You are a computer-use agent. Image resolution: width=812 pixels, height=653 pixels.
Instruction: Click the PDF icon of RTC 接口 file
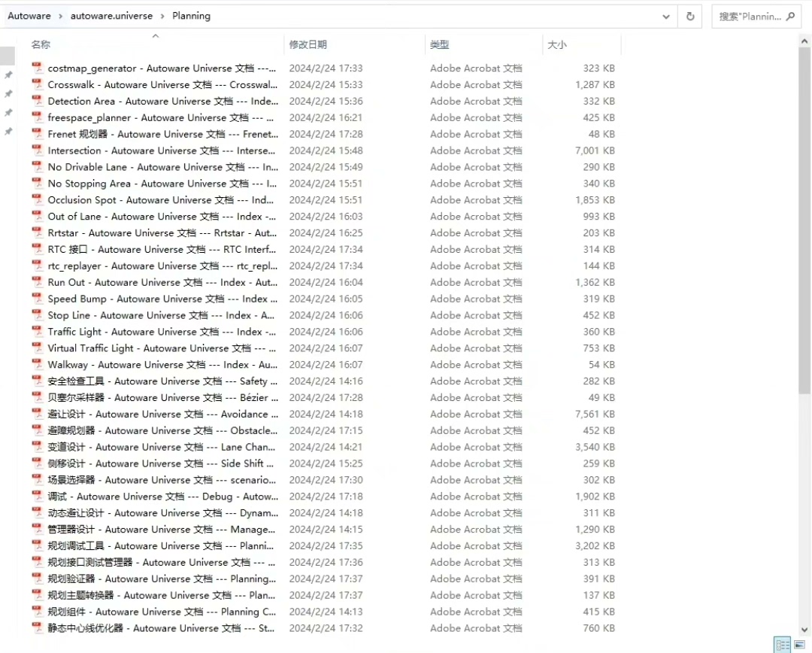[38, 249]
